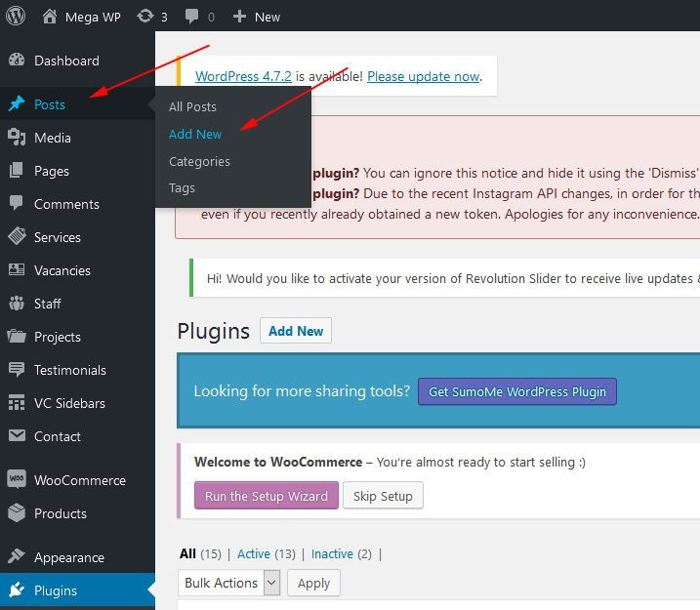Open the Mega WP site home icon
The width and height of the screenshot is (700, 610).
50,17
